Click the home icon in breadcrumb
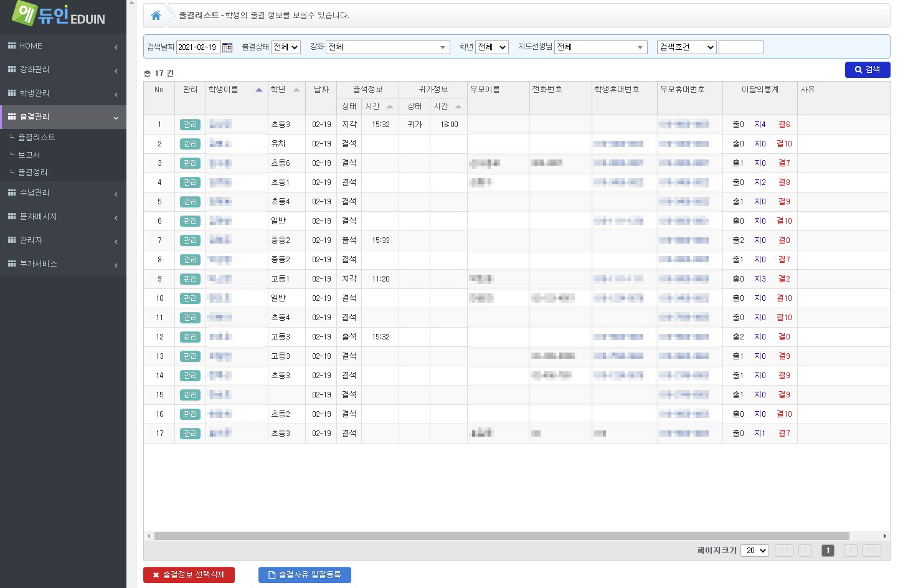Viewport: 908px width, 588px height. click(x=156, y=16)
